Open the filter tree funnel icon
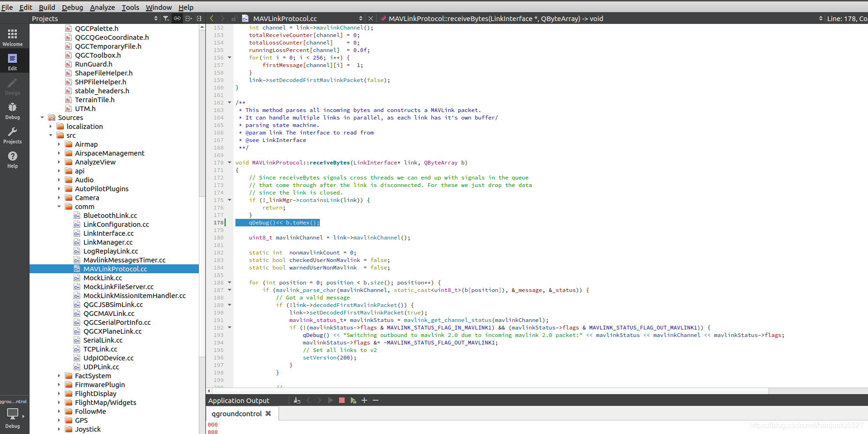Image resolution: width=868 pixels, height=434 pixels. point(166,18)
